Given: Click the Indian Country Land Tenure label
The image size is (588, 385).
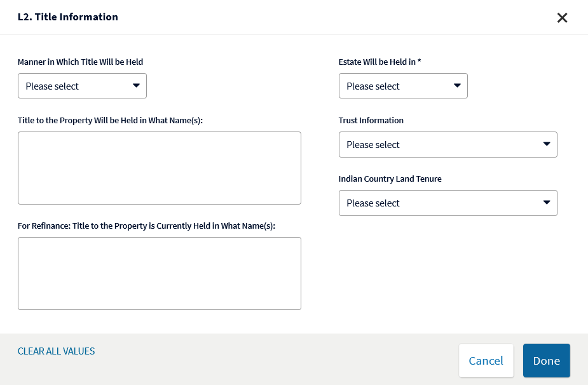Looking at the screenshot, I should (390, 179).
